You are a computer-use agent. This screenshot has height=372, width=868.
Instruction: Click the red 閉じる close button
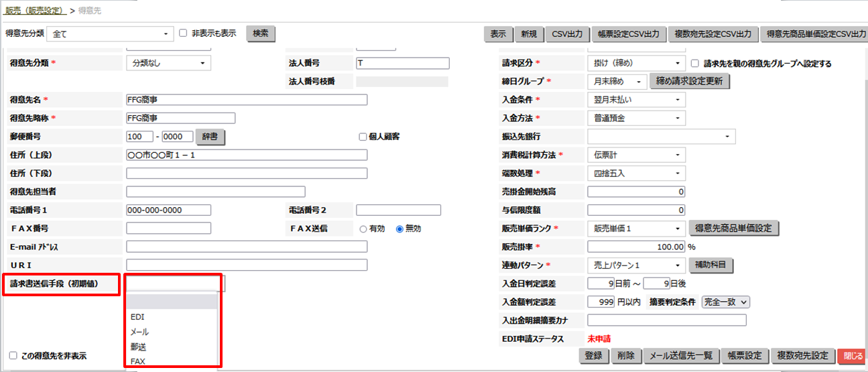(x=851, y=356)
